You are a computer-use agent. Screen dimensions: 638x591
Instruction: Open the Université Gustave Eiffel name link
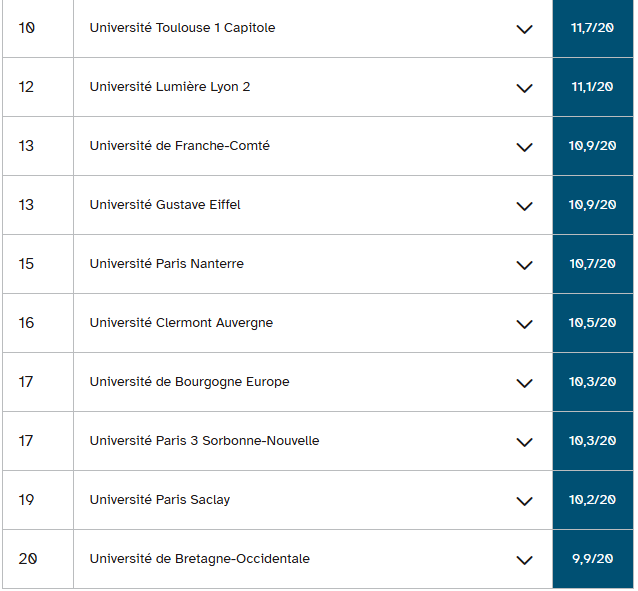coord(165,205)
